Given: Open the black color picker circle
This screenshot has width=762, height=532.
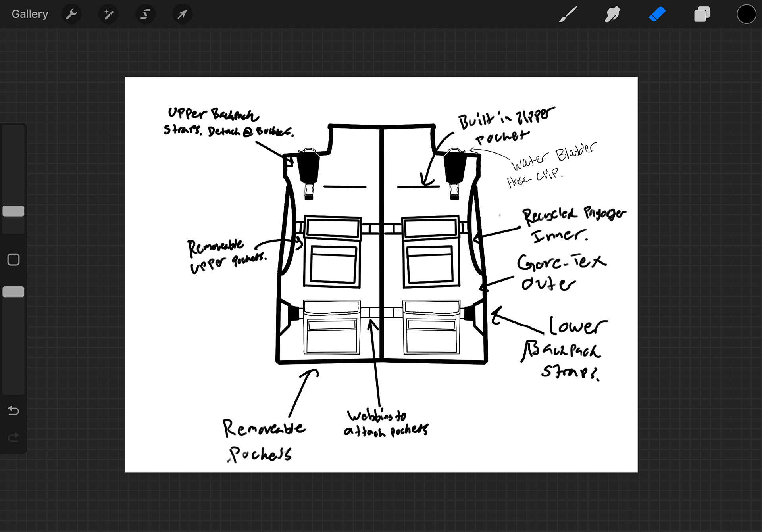Looking at the screenshot, I should click(x=746, y=14).
